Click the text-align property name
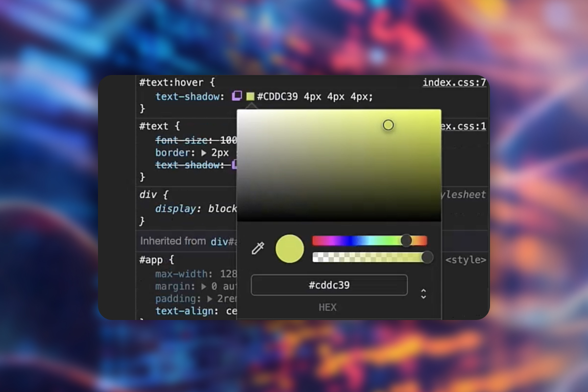Screen dimensions: 588x392 point(185,311)
